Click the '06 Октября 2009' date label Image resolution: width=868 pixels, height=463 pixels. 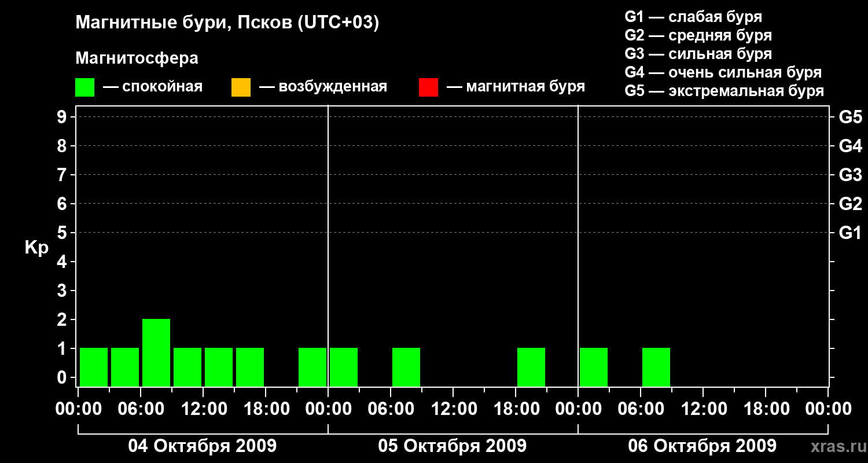[x=703, y=446]
